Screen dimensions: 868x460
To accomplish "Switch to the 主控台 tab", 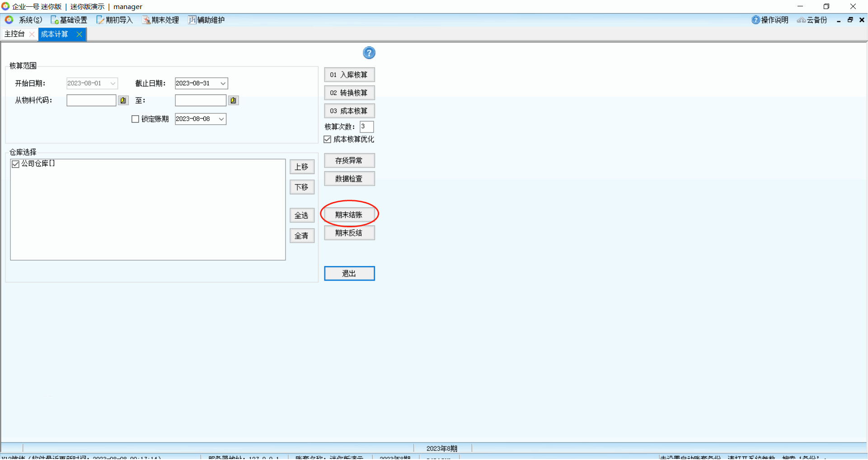I will (15, 34).
